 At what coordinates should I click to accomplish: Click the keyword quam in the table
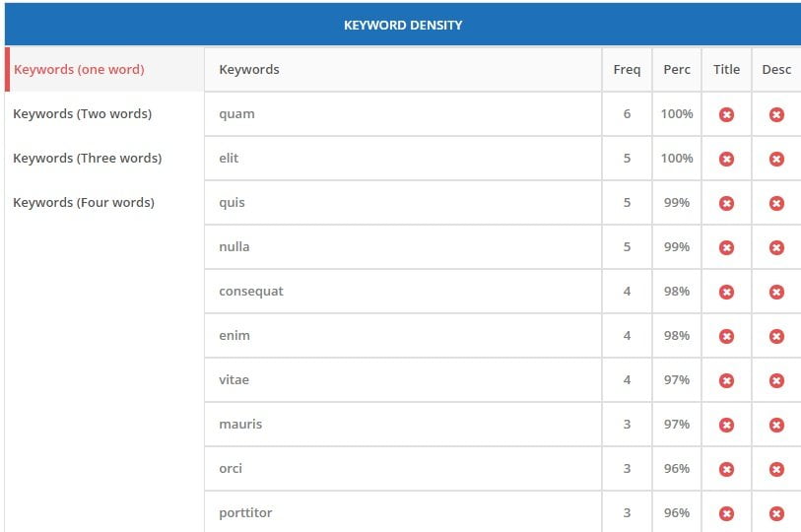[237, 114]
